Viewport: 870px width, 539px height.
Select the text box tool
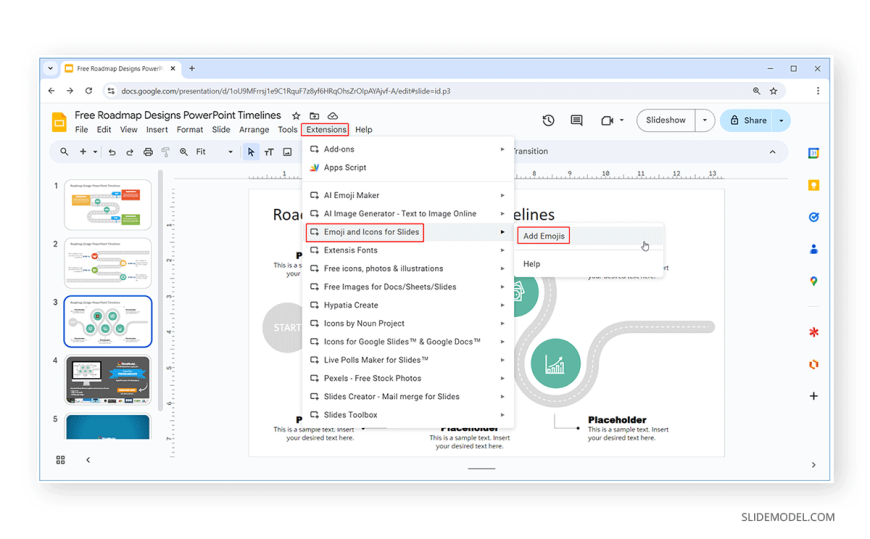269,152
